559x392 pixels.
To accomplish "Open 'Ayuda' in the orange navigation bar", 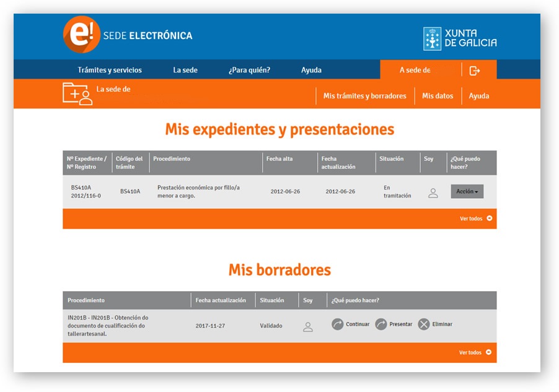I will 479,95.
